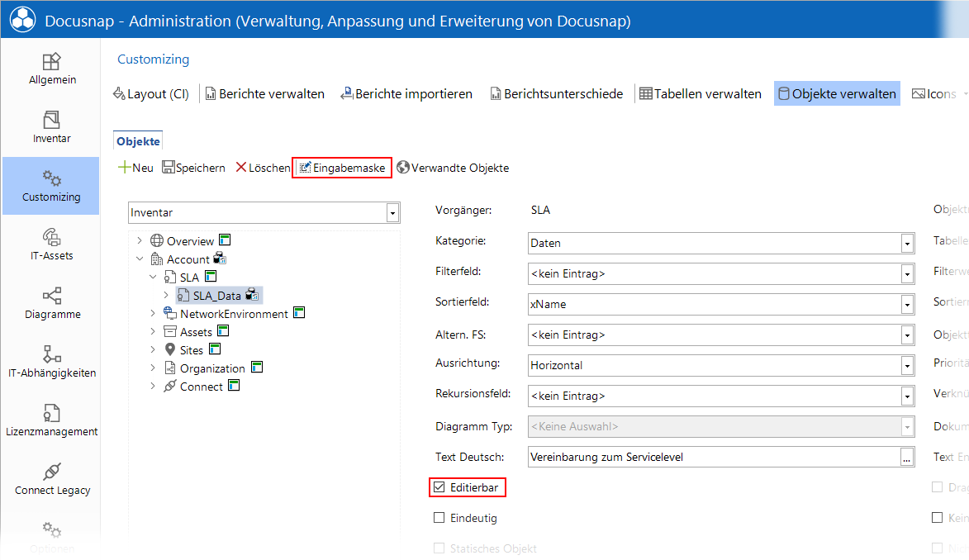969x560 pixels.
Task: Expand the Overview tree node
Action: (x=140, y=240)
